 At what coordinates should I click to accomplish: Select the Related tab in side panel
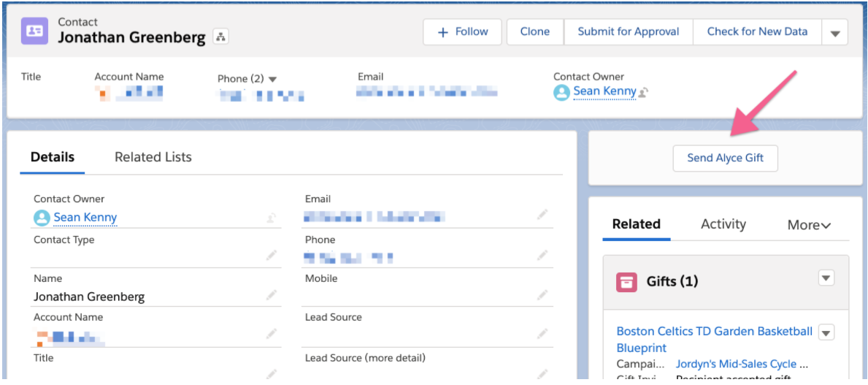pos(636,224)
